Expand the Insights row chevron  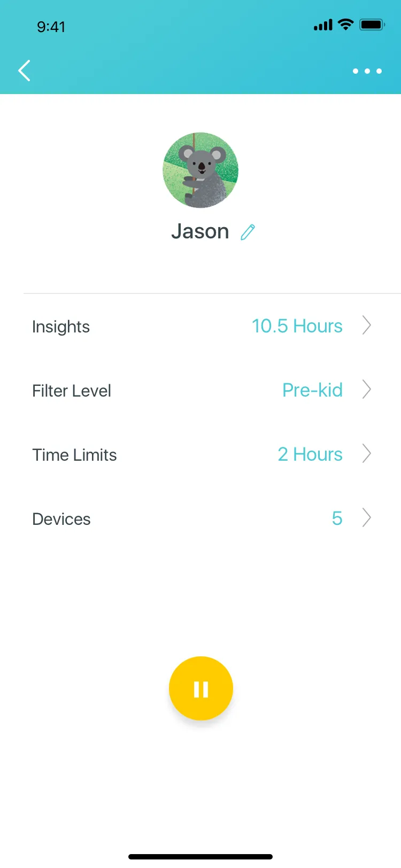[366, 325]
